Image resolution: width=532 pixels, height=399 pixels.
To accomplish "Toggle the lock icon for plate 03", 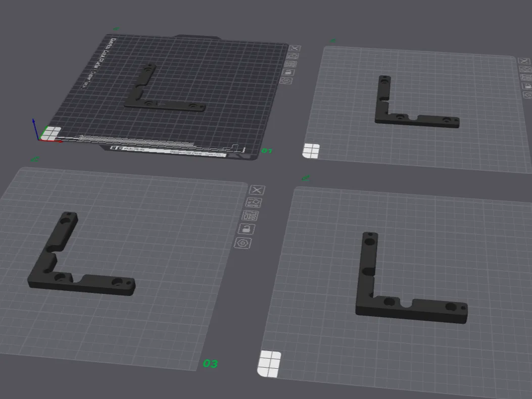I will (247, 229).
